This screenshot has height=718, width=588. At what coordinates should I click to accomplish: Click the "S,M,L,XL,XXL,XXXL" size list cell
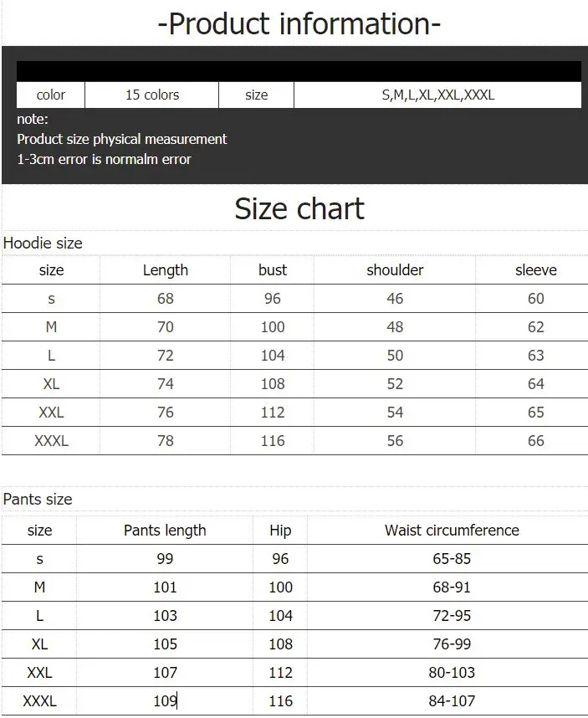(437, 95)
